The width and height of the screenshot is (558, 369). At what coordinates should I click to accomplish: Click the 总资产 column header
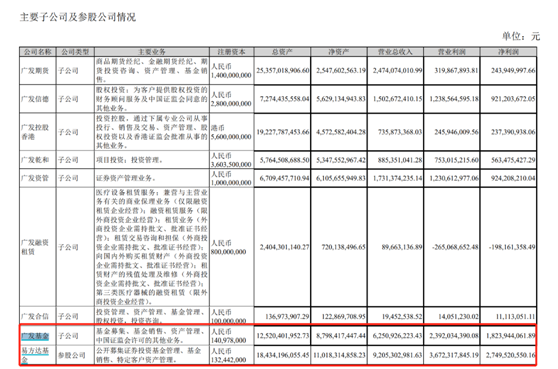[282, 52]
